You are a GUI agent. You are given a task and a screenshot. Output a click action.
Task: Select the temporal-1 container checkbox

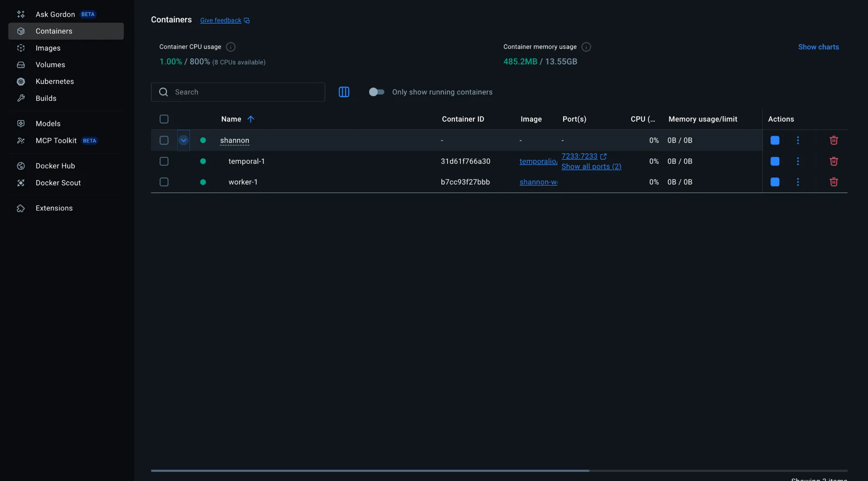(x=164, y=161)
